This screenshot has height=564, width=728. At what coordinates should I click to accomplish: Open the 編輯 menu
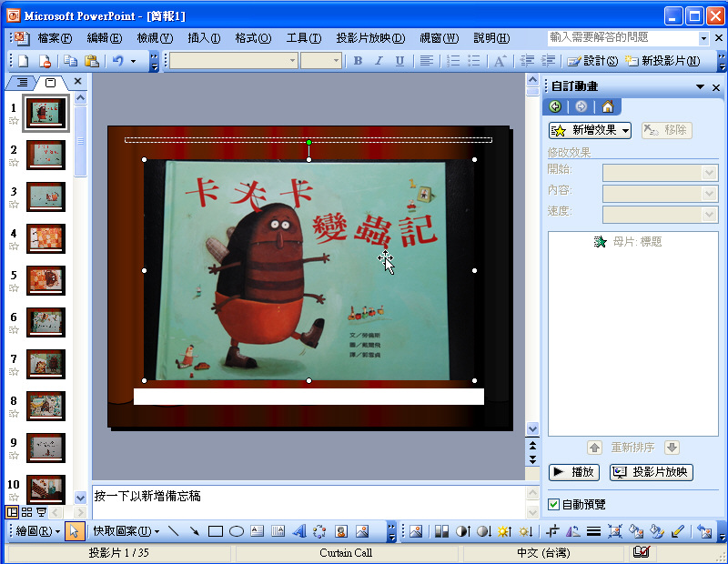(105, 38)
